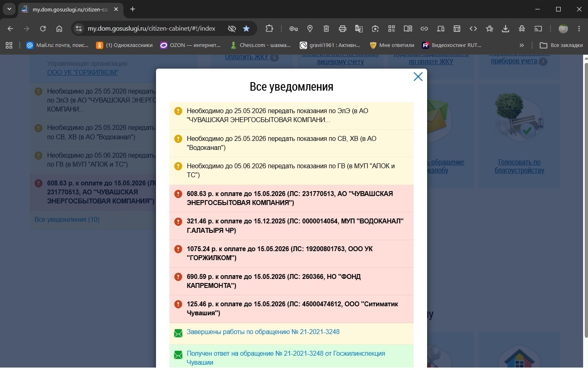Select the 690.59 р. ФОНД КАПРЕМОНТА notice
Screen dimensions: 588x370
[292, 281]
